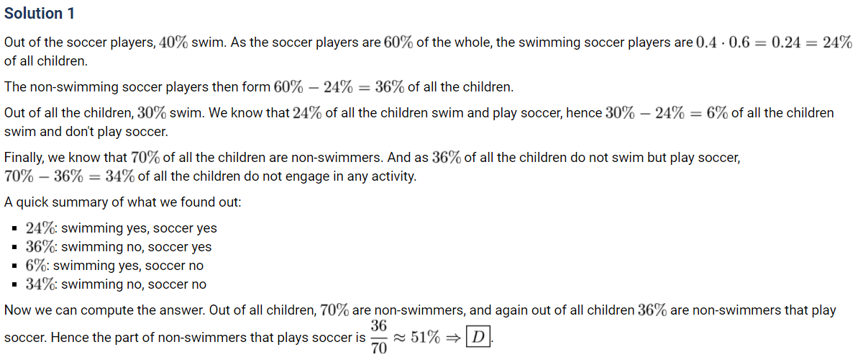Image resolution: width=868 pixels, height=360 pixels.
Task: Click the square bullet marker beside 34%
Action: (15, 285)
